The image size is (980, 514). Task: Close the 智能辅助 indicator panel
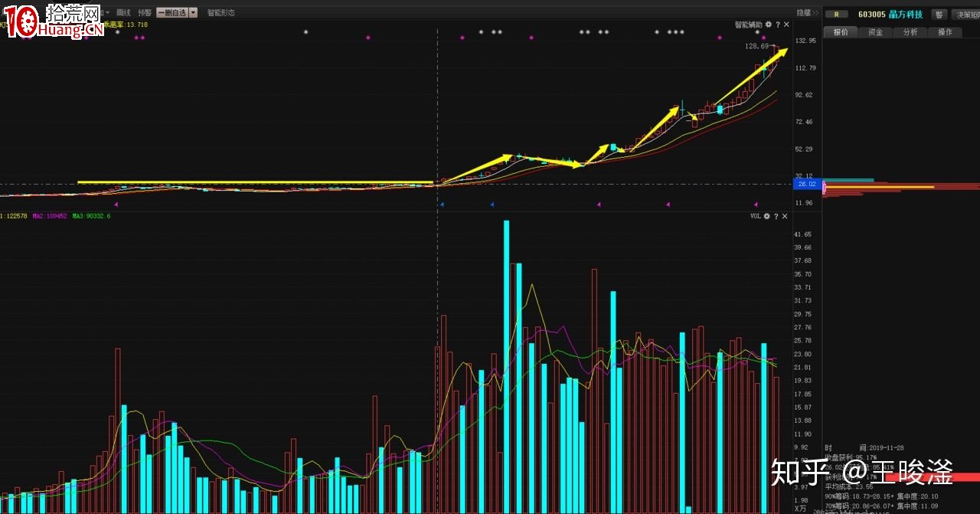786,25
